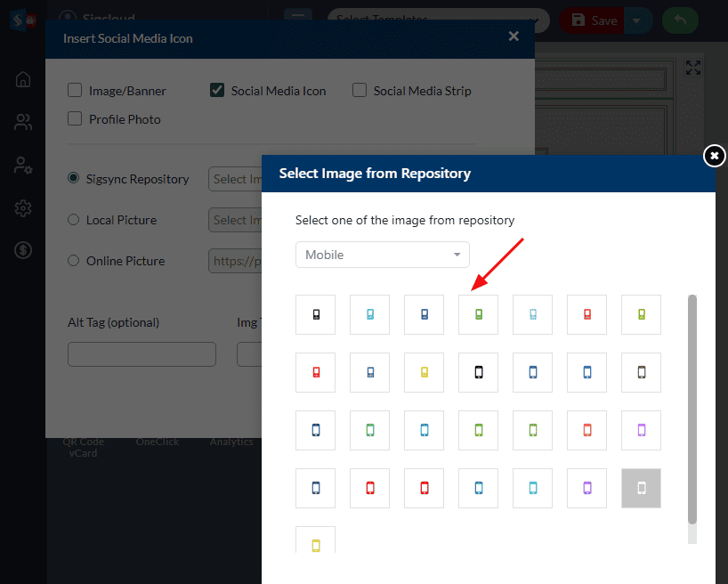Image resolution: width=728 pixels, height=584 pixels.
Task: Expand the Select Templates dropdown
Action: click(436, 20)
